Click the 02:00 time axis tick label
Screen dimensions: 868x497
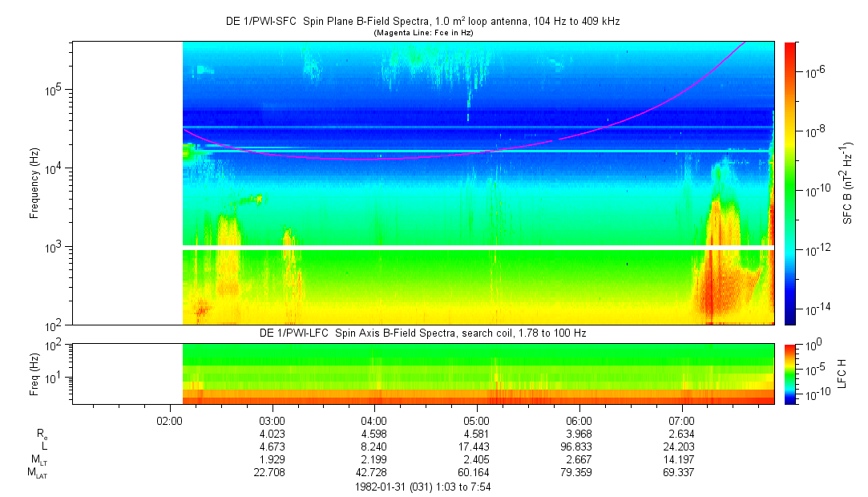point(170,420)
